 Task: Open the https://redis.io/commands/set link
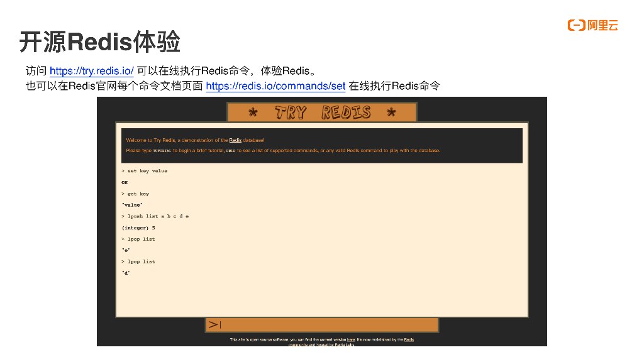coord(275,86)
